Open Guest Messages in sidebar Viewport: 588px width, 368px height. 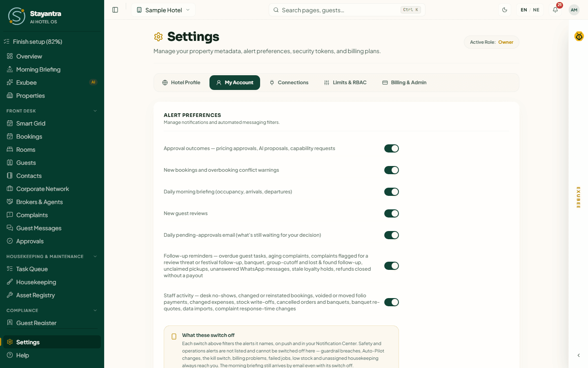(52, 228)
